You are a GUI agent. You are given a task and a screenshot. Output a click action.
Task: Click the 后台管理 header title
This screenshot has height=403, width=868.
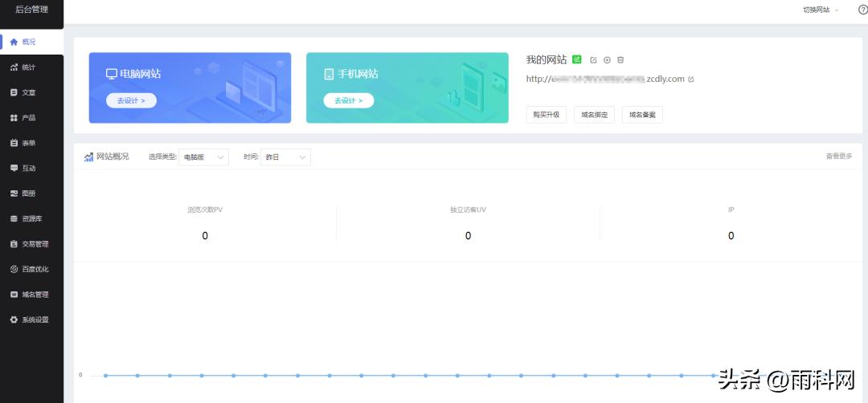point(31,10)
